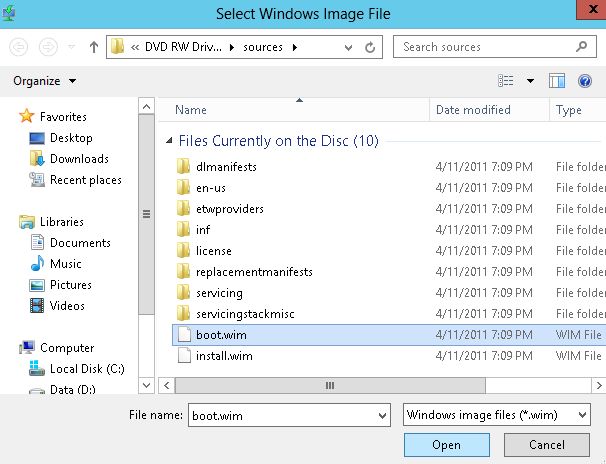
Task: Click the Search sources input field
Action: point(485,47)
